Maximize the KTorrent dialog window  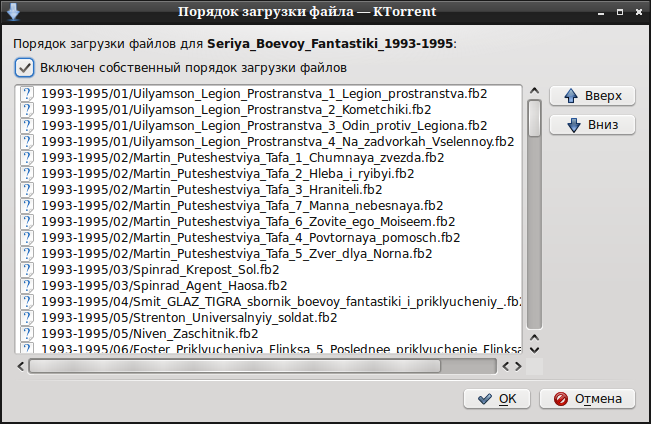coord(620,12)
